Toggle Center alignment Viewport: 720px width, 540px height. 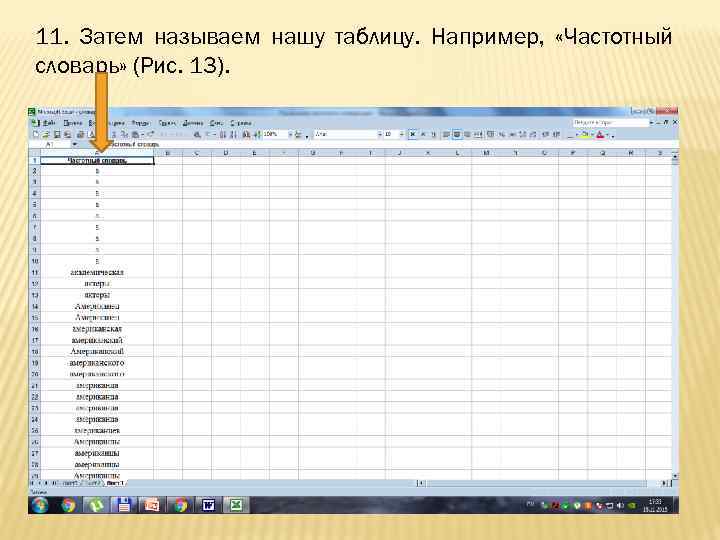(457, 134)
